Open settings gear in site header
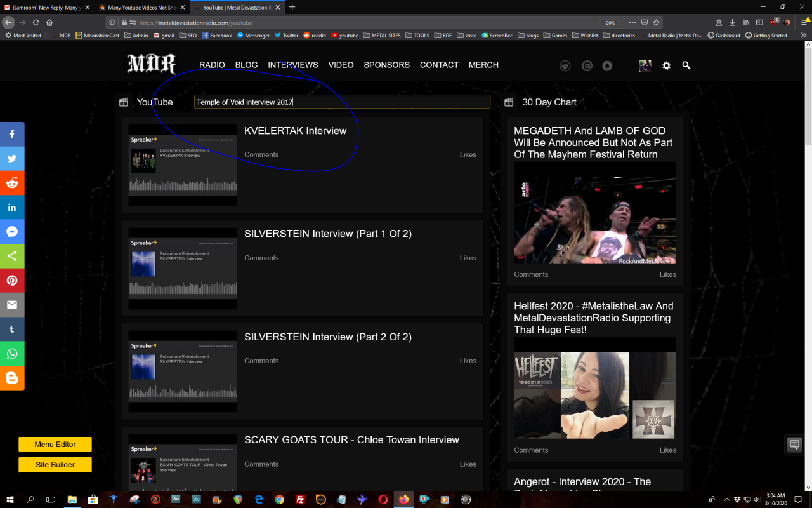The width and height of the screenshot is (812, 508). (x=666, y=65)
